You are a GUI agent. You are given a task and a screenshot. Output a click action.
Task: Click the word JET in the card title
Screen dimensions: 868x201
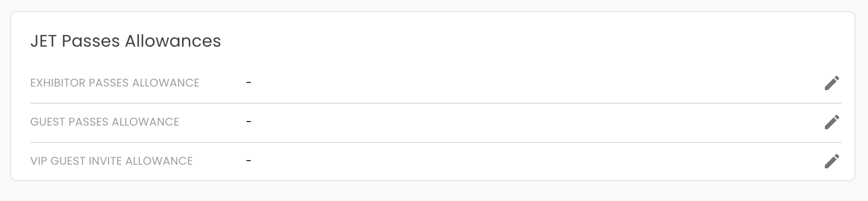(x=44, y=41)
